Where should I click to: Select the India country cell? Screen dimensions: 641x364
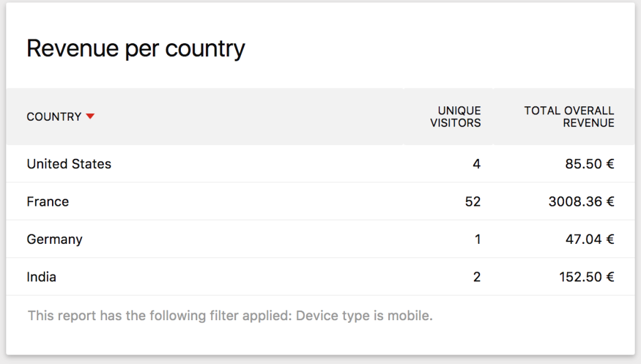41,277
